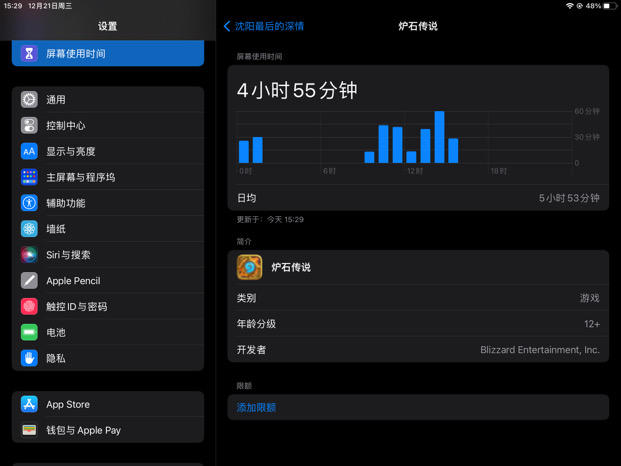
Task: Click the Home Screen & Dock grid icon
Action: point(29,177)
